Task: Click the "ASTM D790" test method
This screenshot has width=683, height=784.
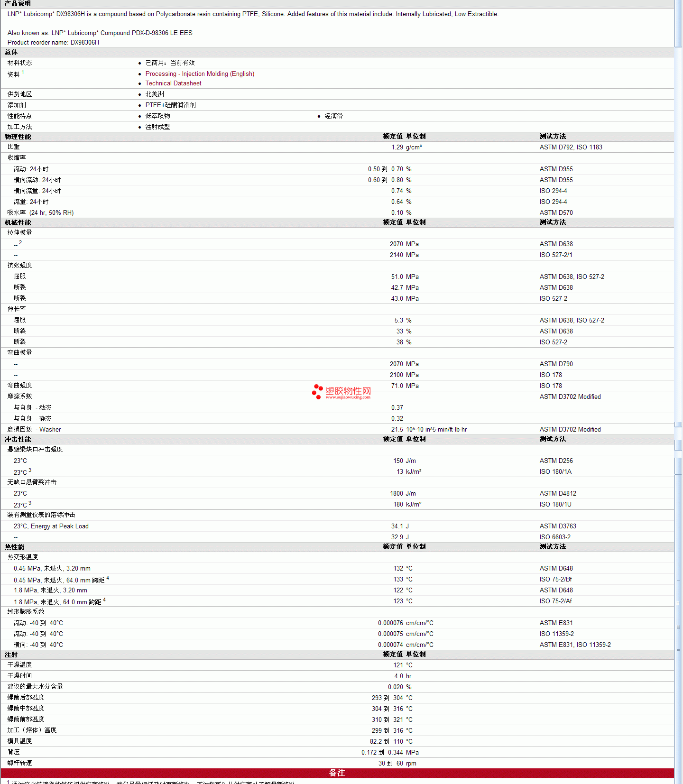Action: tap(556, 364)
